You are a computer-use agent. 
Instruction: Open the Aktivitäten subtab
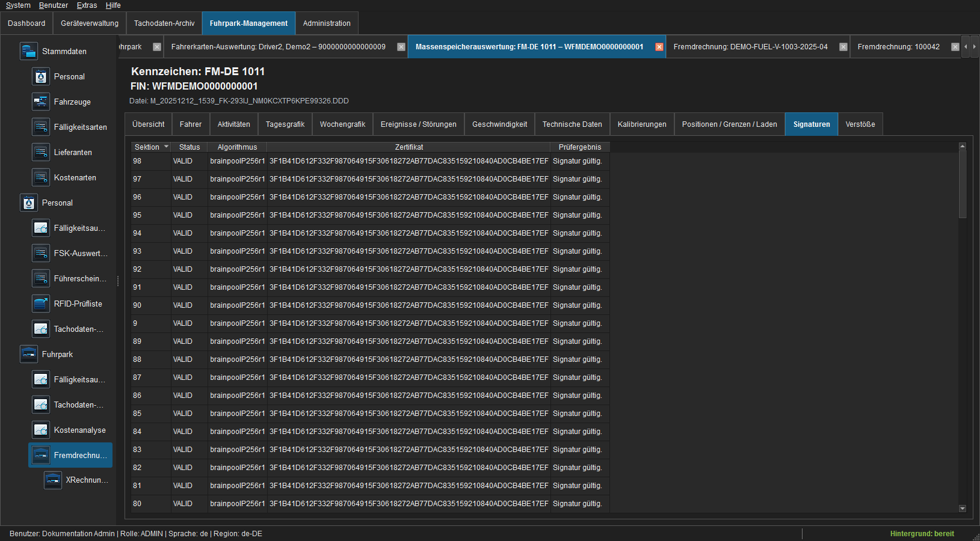pos(234,124)
